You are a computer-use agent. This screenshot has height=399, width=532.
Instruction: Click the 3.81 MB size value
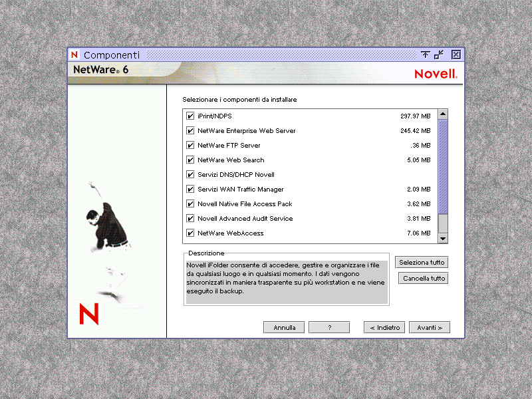(419, 218)
